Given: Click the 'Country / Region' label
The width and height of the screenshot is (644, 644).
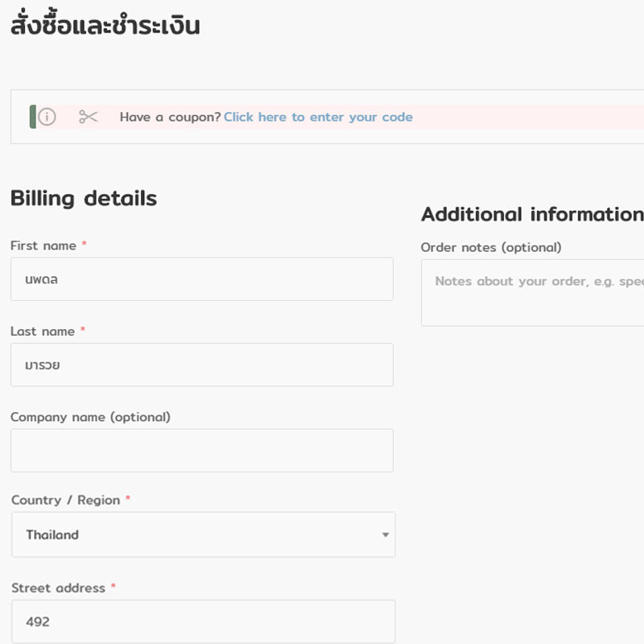Looking at the screenshot, I should coord(65,500).
